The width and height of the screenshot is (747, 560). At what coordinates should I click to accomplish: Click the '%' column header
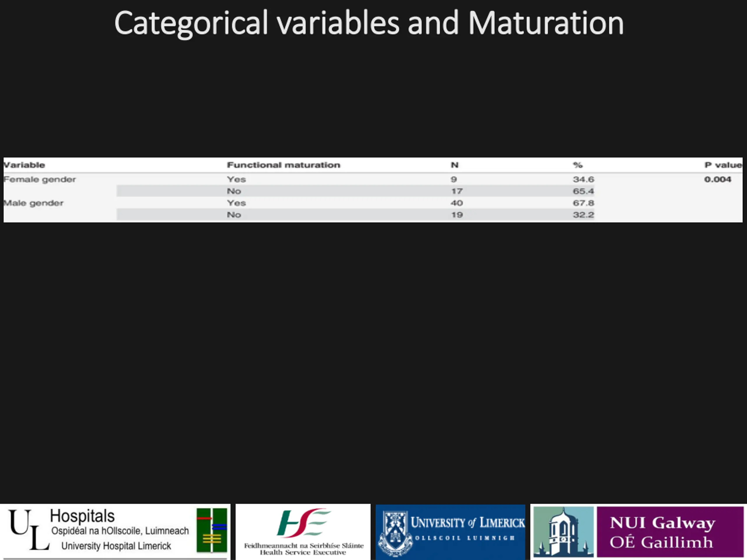pyautogui.click(x=577, y=165)
